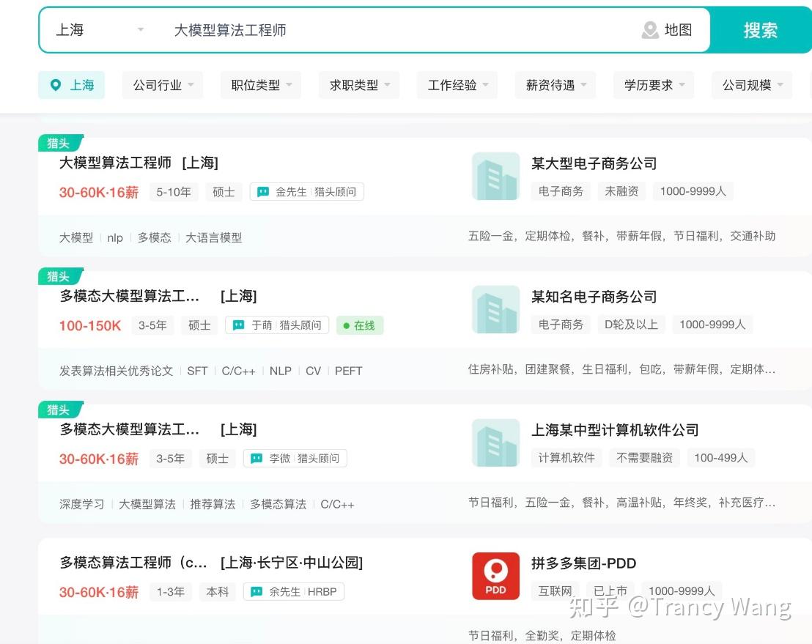Image resolution: width=812 pixels, height=644 pixels.
Task: Click the PEFT skill tag
Action: 349,371
